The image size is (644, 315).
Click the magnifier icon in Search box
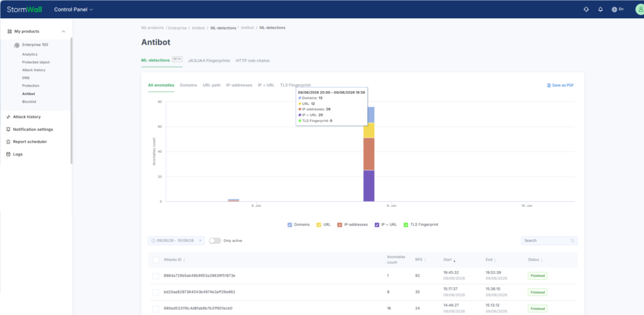[x=572, y=241]
